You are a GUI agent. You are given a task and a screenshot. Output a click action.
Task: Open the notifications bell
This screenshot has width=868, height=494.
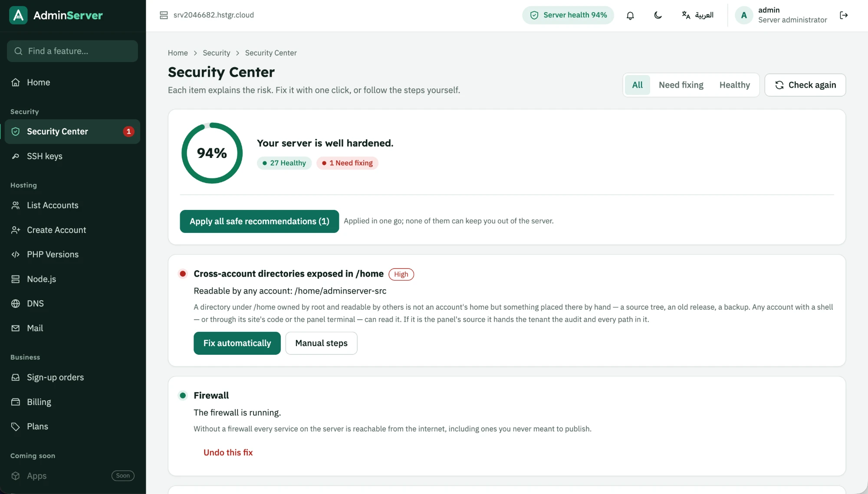630,16
